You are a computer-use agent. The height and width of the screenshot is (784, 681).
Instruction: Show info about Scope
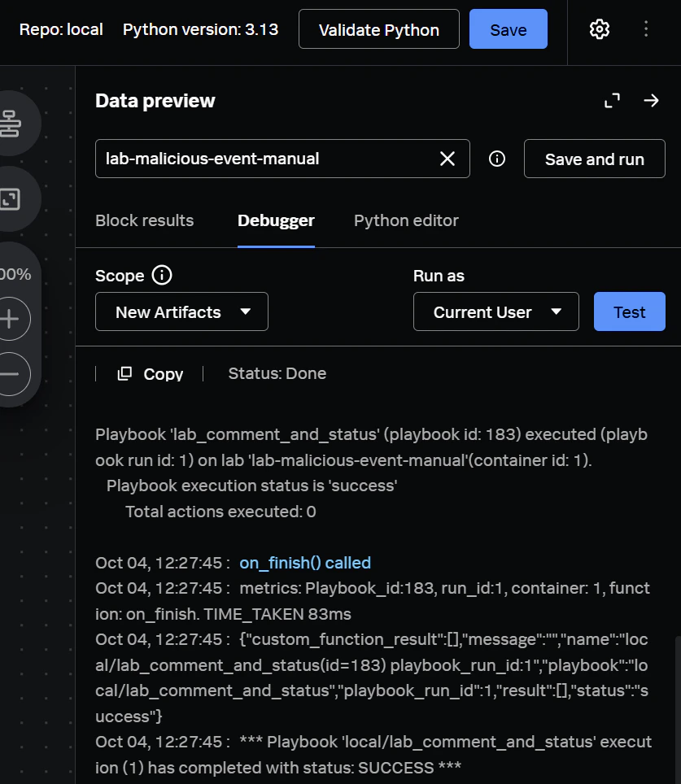tap(162, 275)
